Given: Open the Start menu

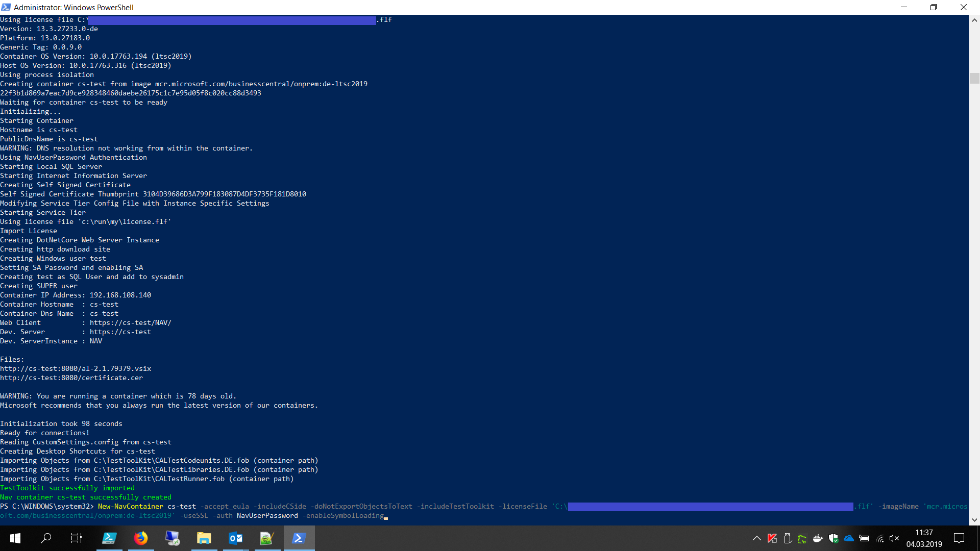Looking at the screenshot, I should [15, 538].
